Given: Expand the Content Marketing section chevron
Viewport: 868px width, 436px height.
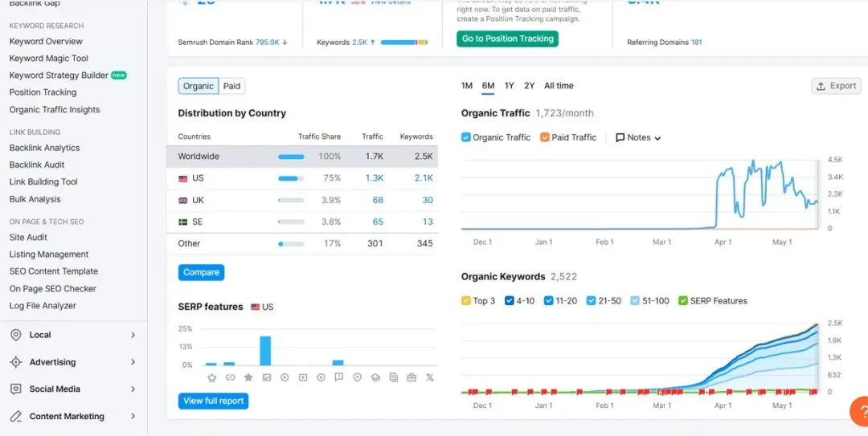Looking at the screenshot, I should click(133, 416).
